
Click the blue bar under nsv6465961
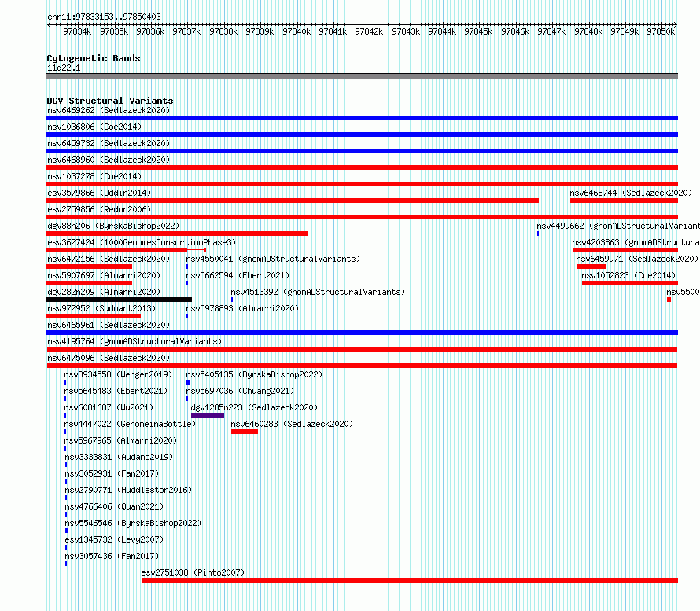tap(362, 333)
